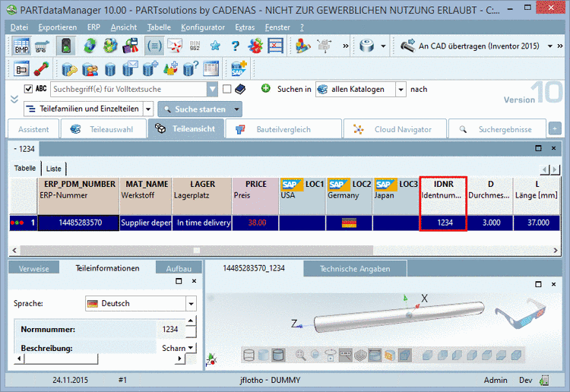This screenshot has height=392, width=570.
Task: Click the red dumbbell part icon
Action: 42,68
